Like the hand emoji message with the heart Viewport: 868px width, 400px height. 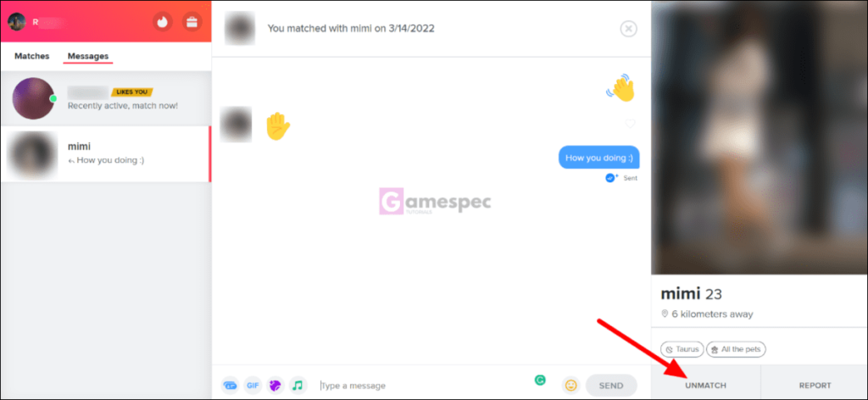[630, 124]
